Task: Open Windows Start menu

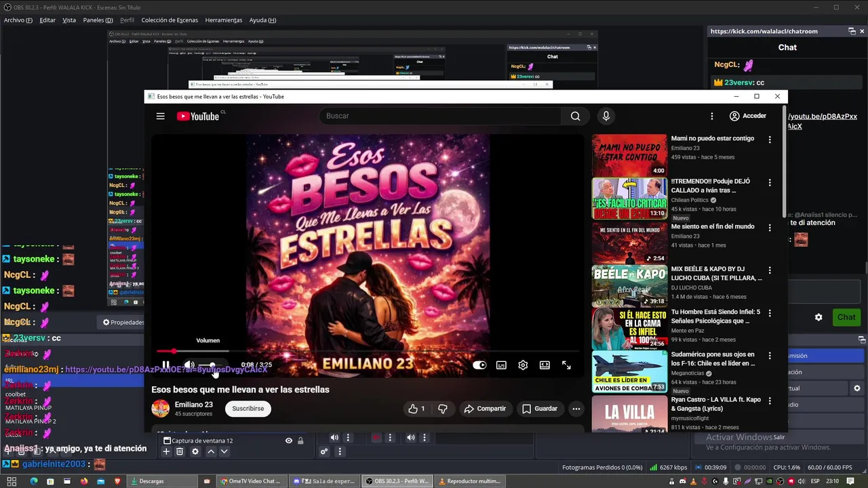Action: point(12,481)
